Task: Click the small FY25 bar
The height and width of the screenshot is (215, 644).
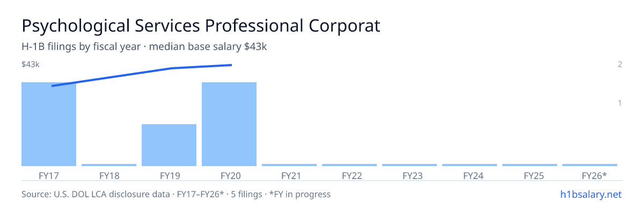Action: (x=530, y=165)
